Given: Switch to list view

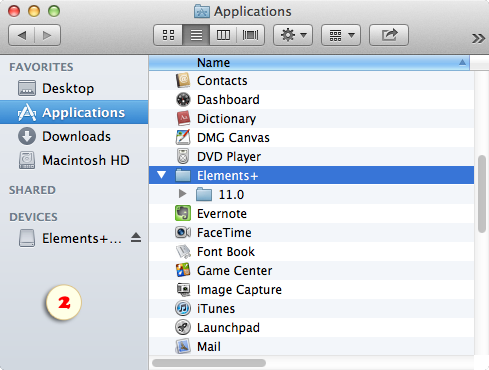Looking at the screenshot, I should [x=196, y=35].
